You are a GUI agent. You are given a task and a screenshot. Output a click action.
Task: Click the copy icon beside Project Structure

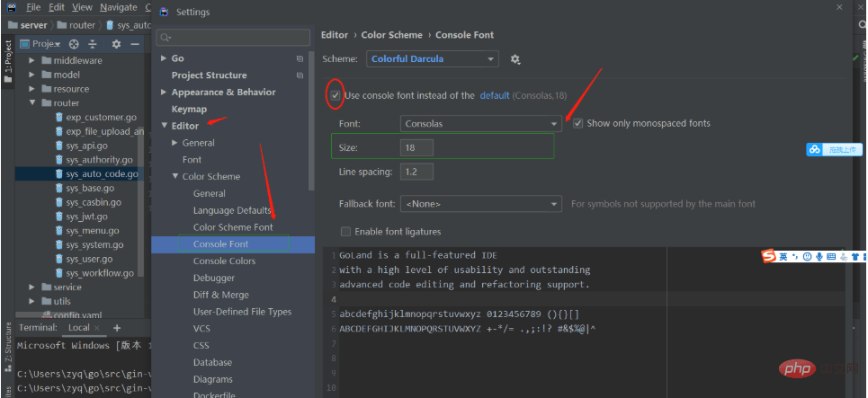[300, 75]
